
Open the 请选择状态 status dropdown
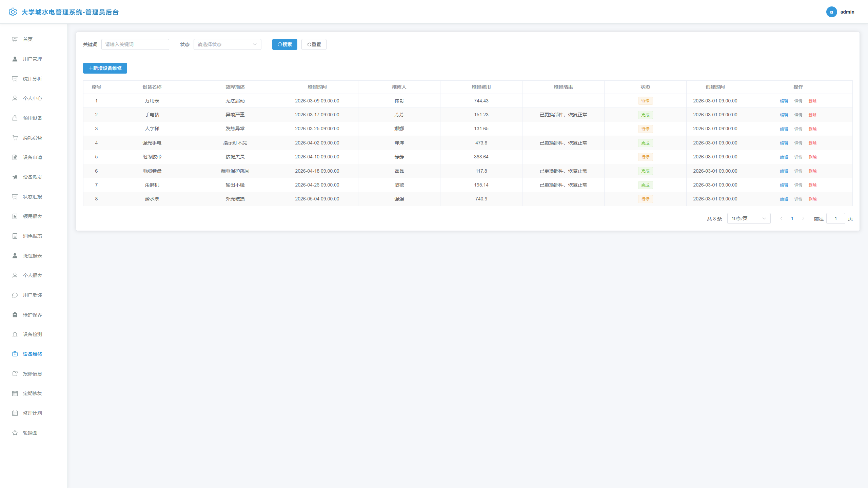click(227, 44)
